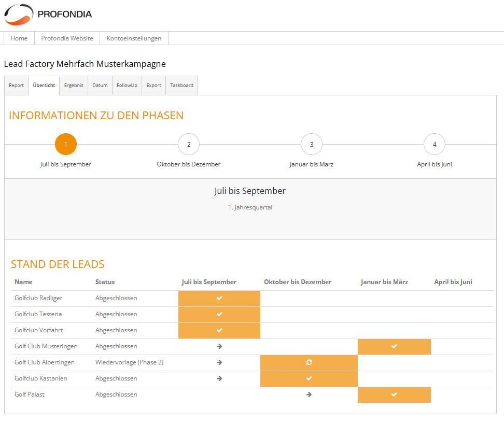Click Profondia Website link
Screen dimensions: 504x423
(x=67, y=38)
